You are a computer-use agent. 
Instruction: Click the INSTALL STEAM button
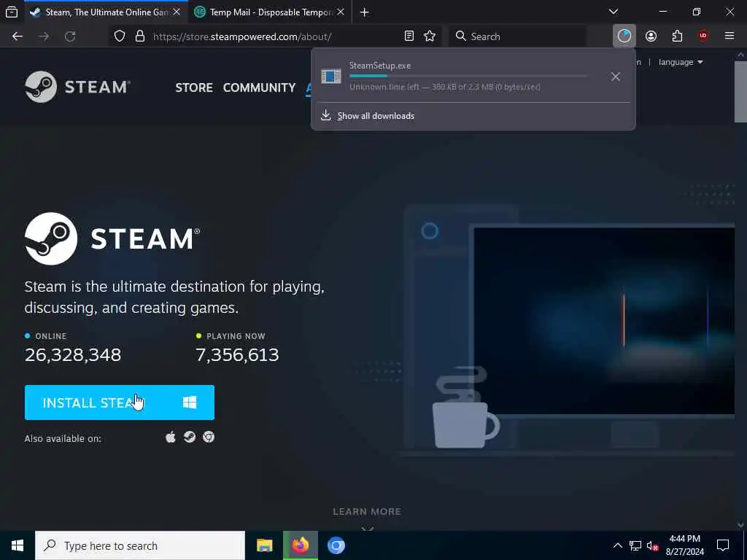pyautogui.click(x=120, y=402)
